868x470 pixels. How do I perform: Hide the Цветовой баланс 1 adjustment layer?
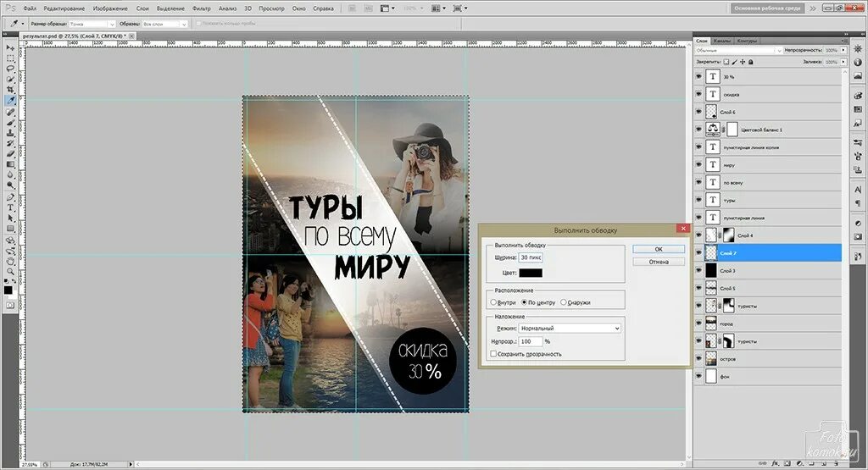[698, 130]
